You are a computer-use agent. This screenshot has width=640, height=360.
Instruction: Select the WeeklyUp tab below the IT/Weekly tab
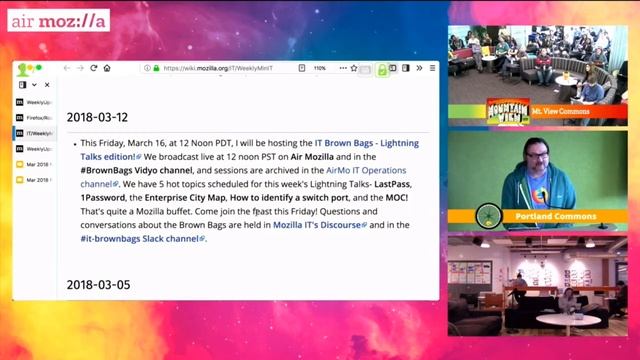pyautogui.click(x=34, y=149)
